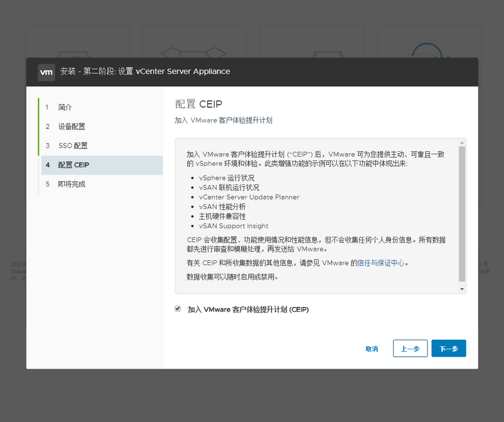
Task: Click the scroll-down arrow on the CEIP text panel
Action: coord(462,288)
